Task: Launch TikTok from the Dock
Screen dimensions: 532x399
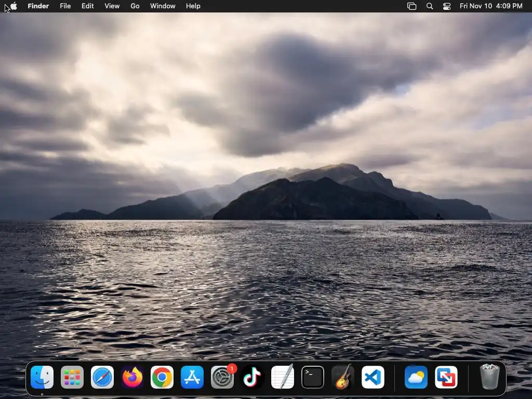Action: [x=252, y=377]
